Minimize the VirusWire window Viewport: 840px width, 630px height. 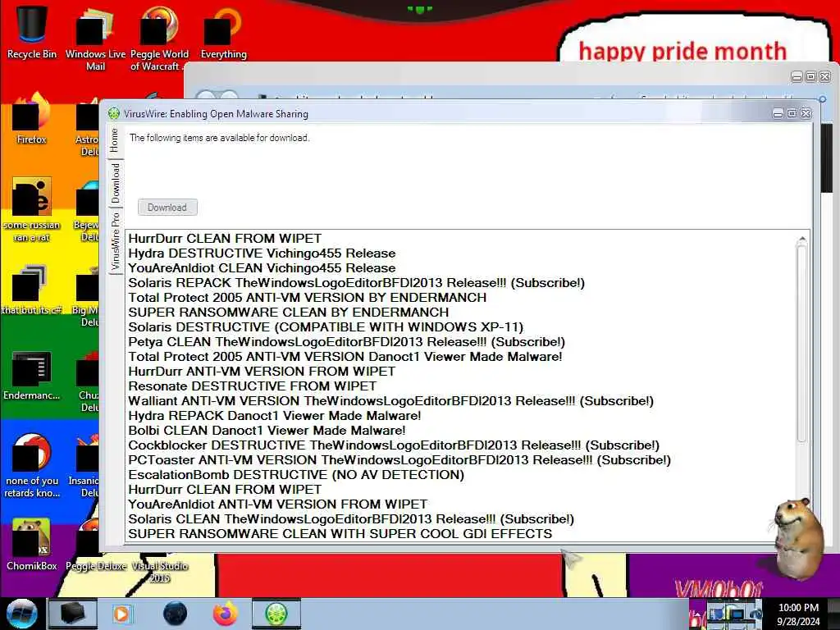point(778,113)
